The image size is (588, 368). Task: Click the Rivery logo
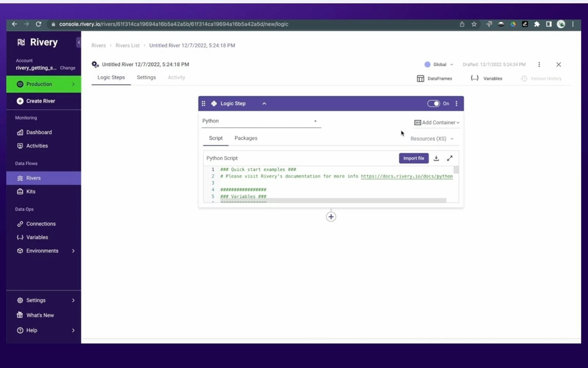[37, 42]
